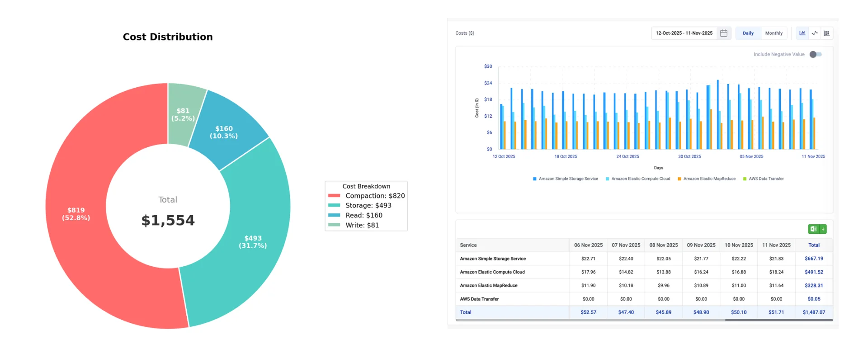
Task: Select the Daily tab
Action: [x=748, y=33]
